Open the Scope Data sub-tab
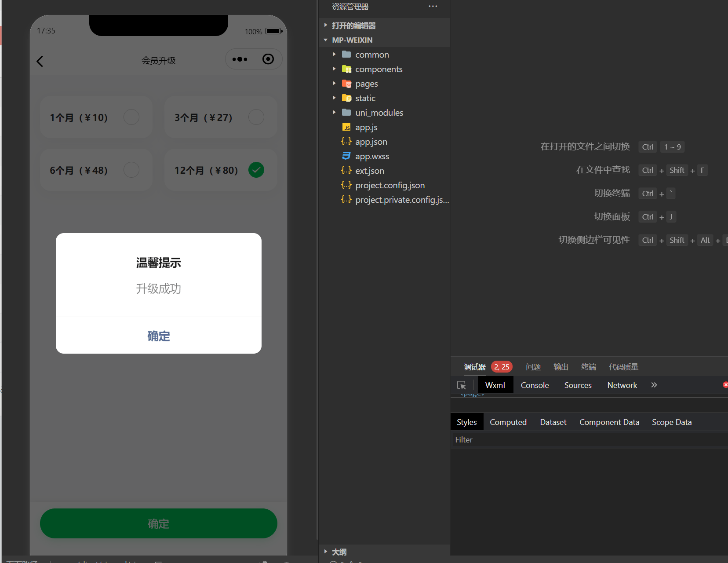Image resolution: width=728 pixels, height=563 pixels. tap(672, 422)
